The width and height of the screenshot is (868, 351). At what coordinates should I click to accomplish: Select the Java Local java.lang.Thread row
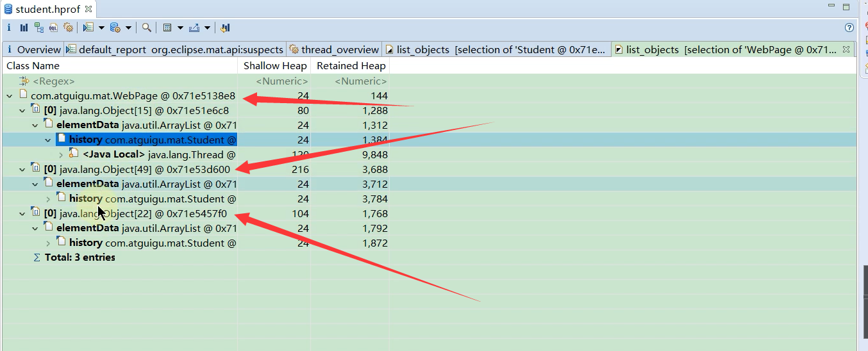point(429,155)
